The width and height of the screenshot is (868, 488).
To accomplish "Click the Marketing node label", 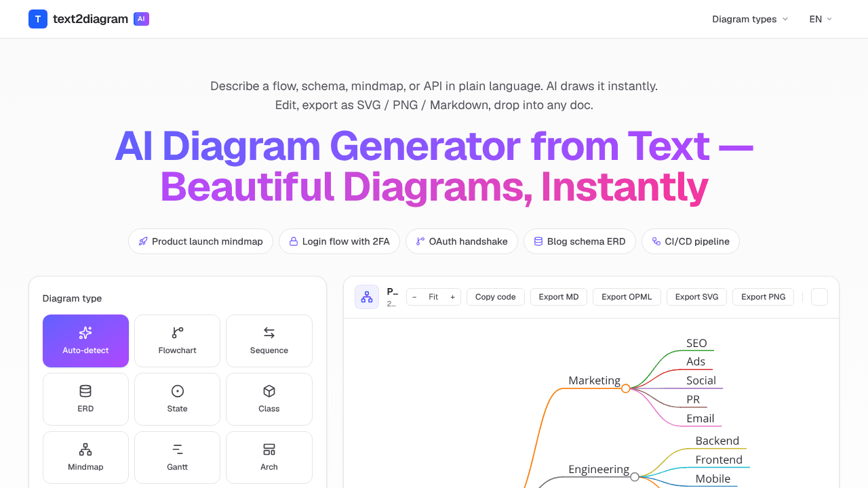I will pyautogui.click(x=594, y=380).
